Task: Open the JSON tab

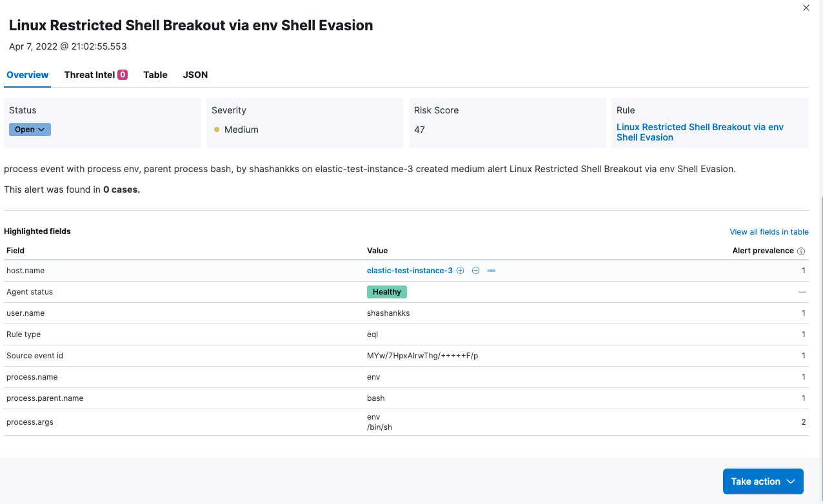Action: pos(195,75)
